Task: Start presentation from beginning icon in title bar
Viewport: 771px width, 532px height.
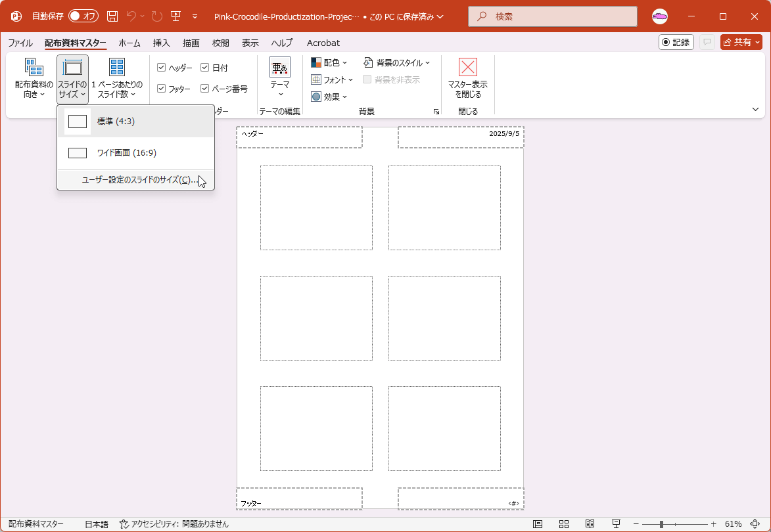Action: [x=175, y=16]
